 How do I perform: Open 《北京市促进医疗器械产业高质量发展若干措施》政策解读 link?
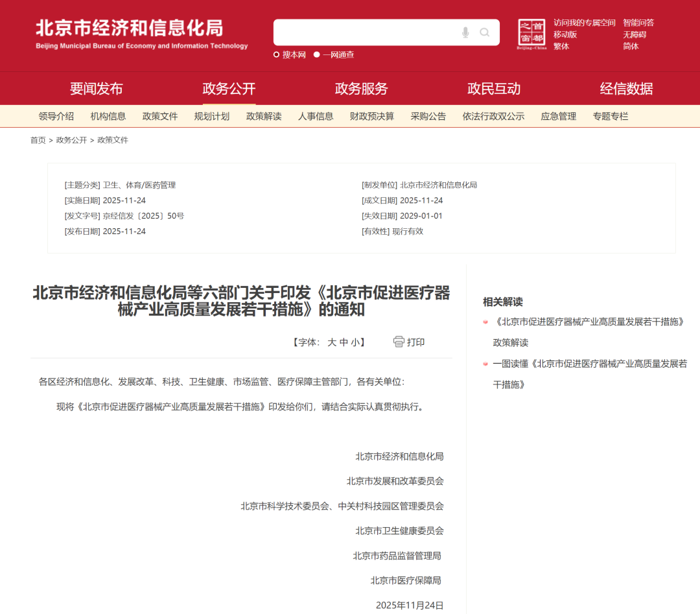point(589,332)
